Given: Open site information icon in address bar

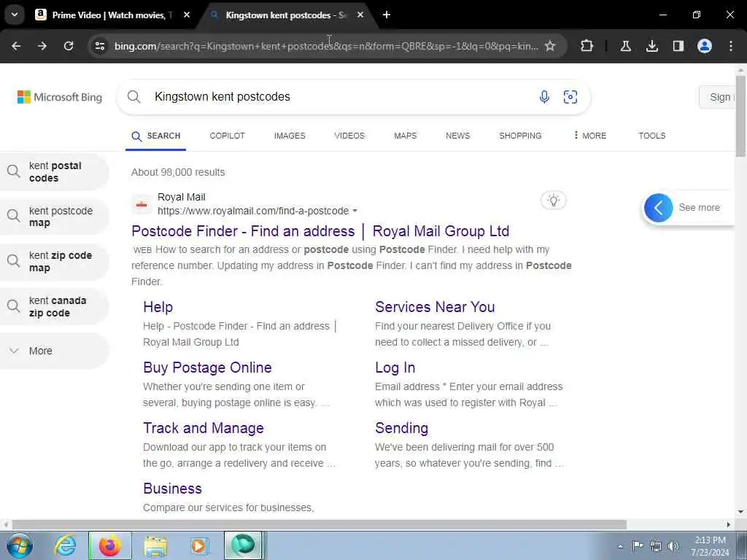Looking at the screenshot, I should 99,46.
